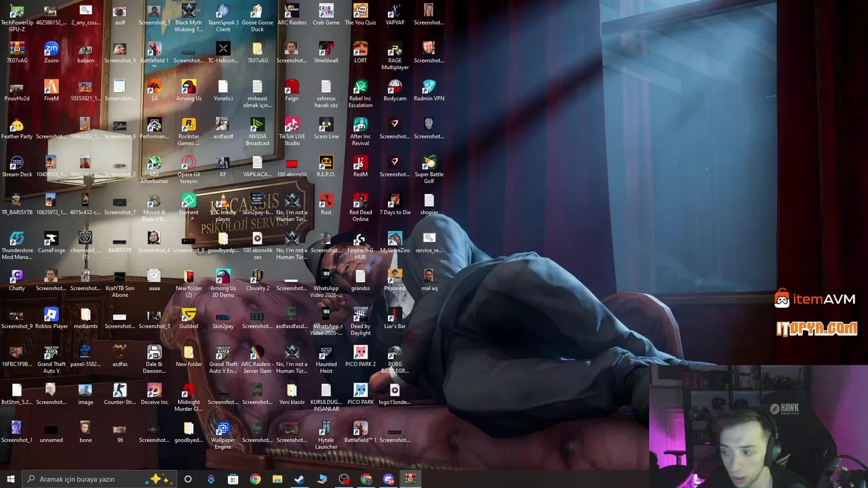Open the Windows Start menu
The height and width of the screenshot is (488, 868).
pyautogui.click(x=11, y=479)
